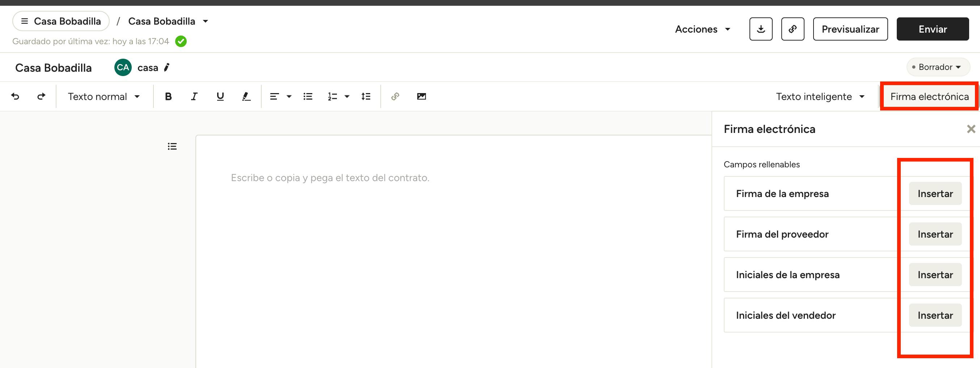Toggle bold text formatting
Viewport: 980px width, 368px height.
pos(168,96)
